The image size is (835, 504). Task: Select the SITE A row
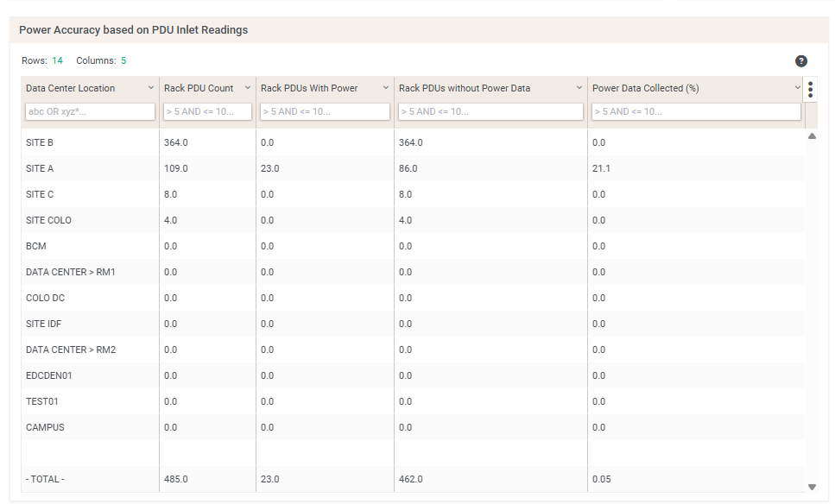coord(40,168)
